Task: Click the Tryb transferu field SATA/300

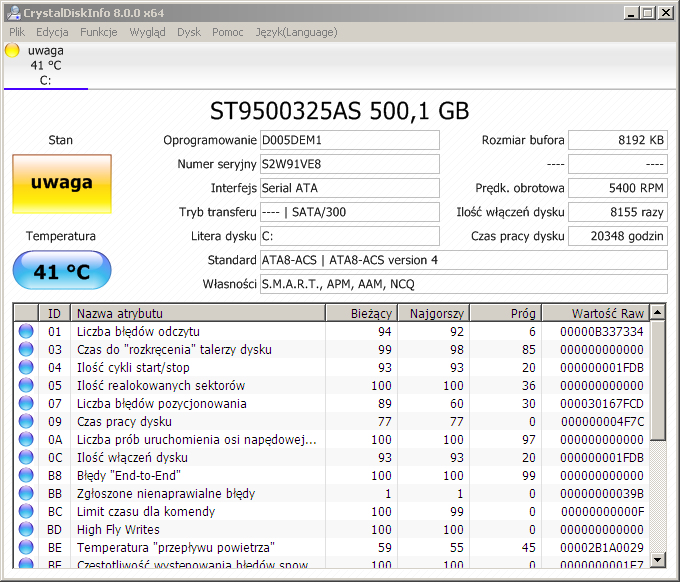Action: pos(350,212)
